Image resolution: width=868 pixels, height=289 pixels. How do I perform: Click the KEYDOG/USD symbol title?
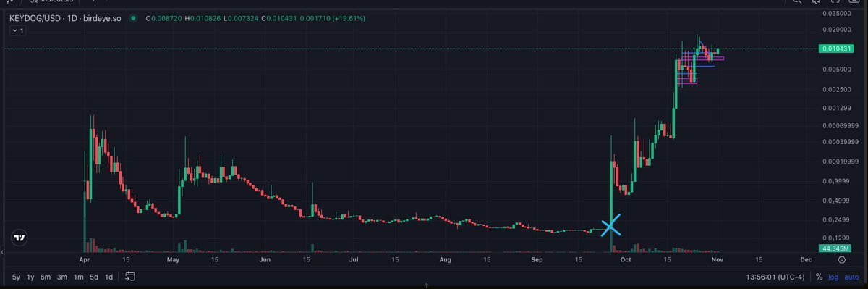click(x=34, y=18)
